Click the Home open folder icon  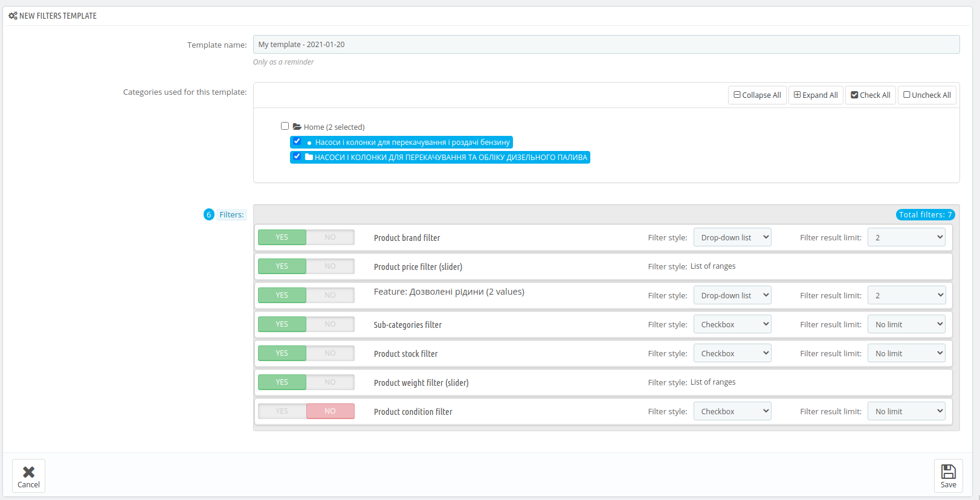tap(297, 127)
